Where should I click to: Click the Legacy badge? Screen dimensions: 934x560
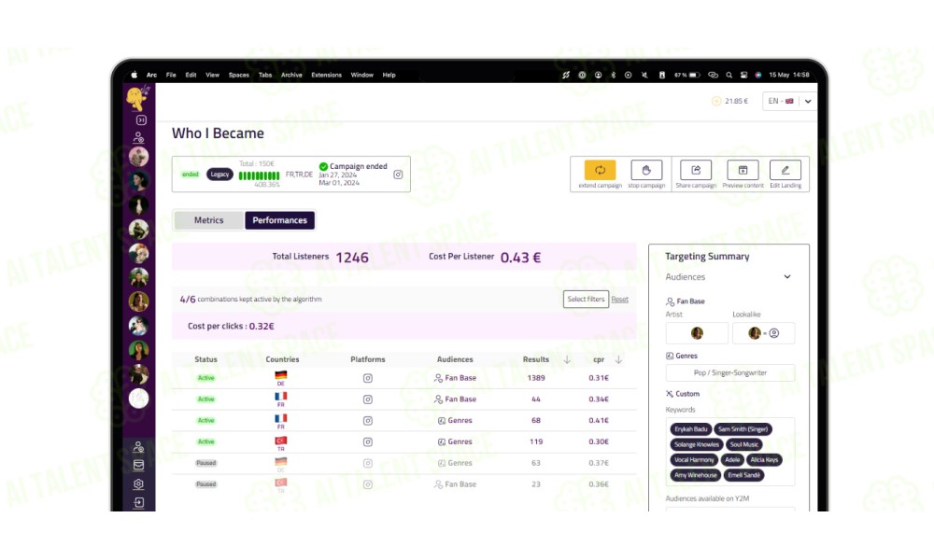(x=219, y=175)
